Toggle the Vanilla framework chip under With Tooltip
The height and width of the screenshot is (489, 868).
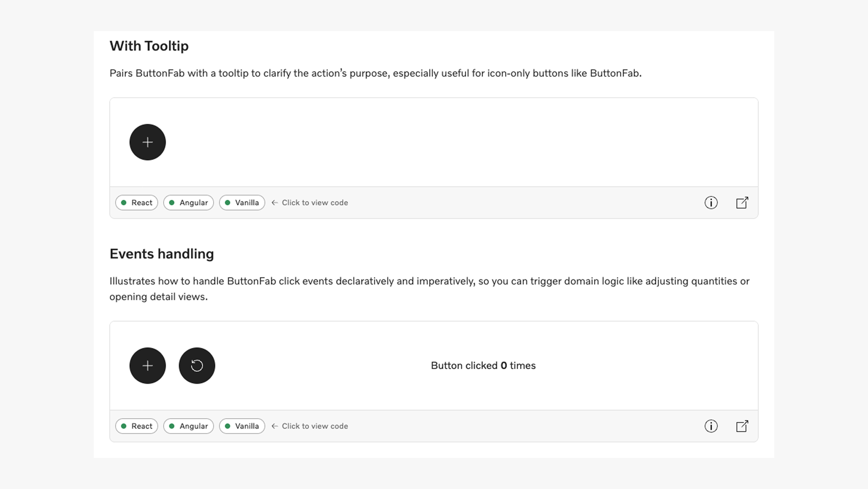(242, 202)
